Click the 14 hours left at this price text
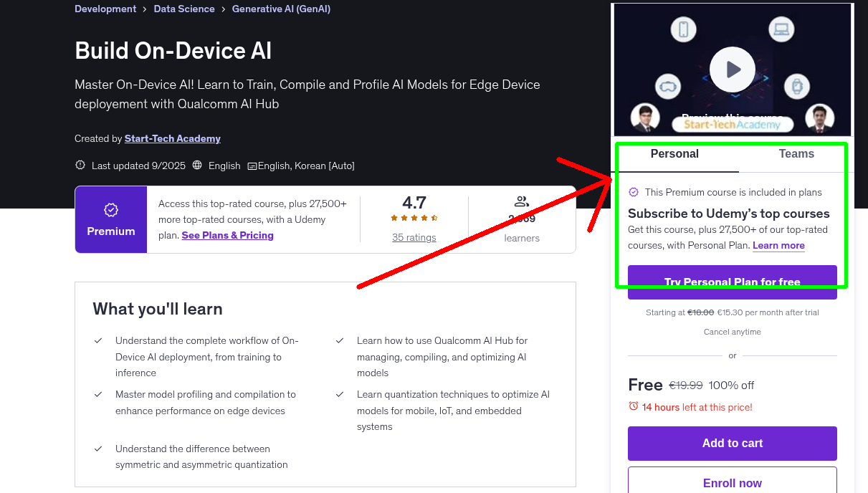Screen dimensions: 868x493 coord(697,407)
